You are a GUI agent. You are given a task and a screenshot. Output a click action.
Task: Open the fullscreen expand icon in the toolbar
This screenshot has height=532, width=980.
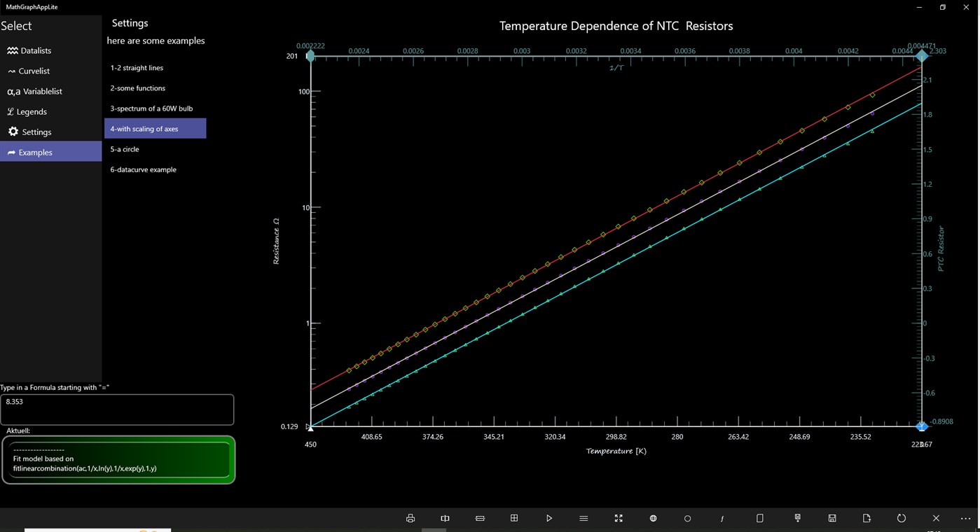click(619, 518)
